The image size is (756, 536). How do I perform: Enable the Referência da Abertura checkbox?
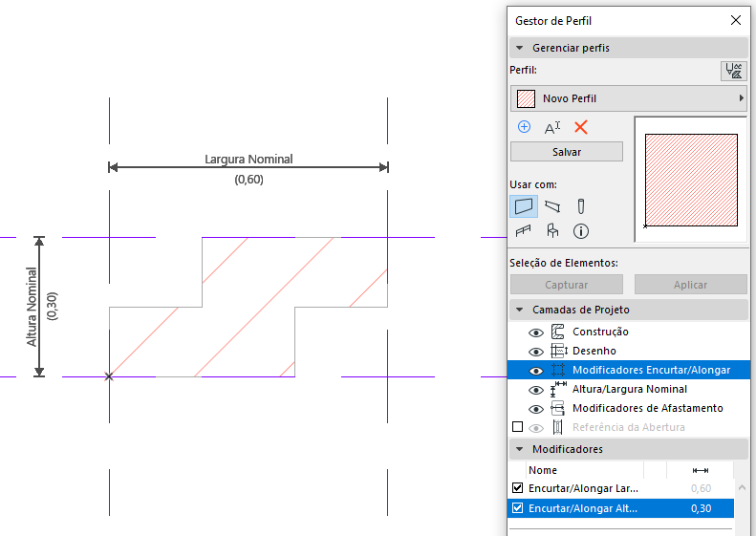pos(517,427)
